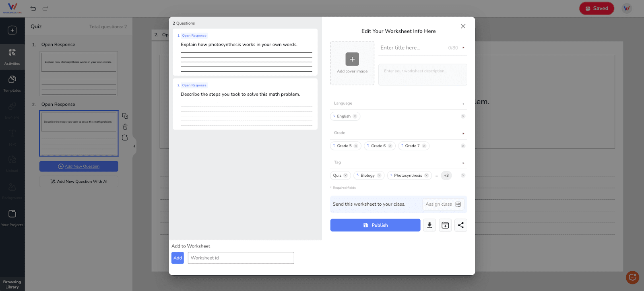Open Templates in the sidebar
The width and height of the screenshot is (644, 291).
pyautogui.click(x=12, y=84)
